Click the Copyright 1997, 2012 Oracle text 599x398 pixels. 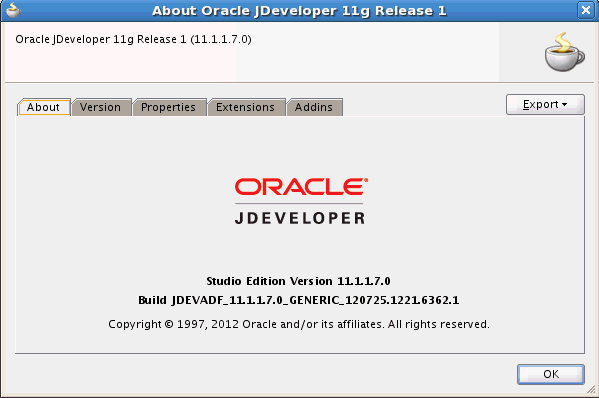299,324
